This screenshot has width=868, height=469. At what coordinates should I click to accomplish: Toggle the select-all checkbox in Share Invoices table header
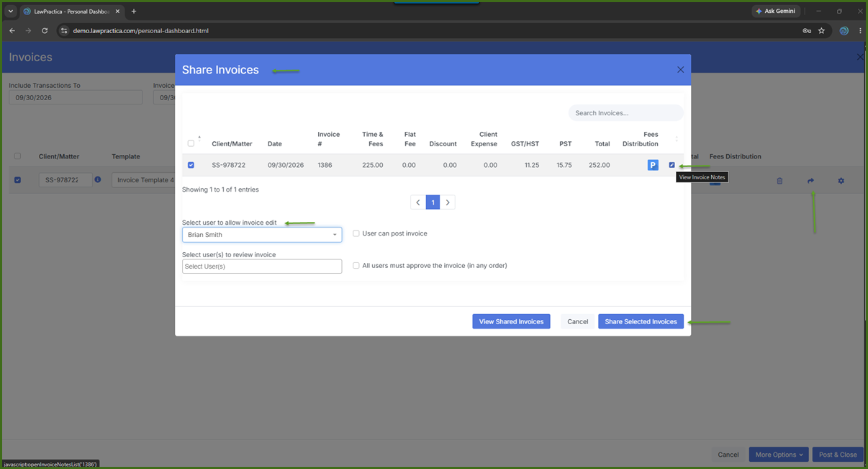tap(191, 143)
